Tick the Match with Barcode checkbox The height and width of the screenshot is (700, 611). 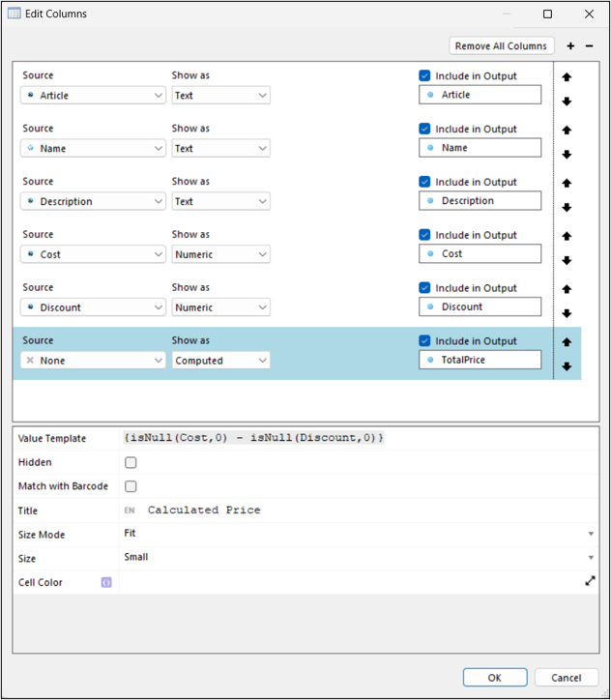[131, 486]
